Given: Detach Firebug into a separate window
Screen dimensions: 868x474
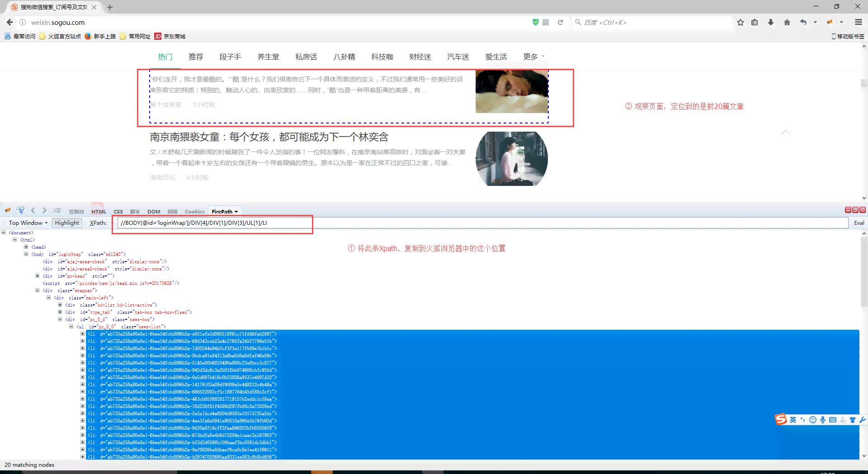Looking at the screenshot, I should [x=855, y=210].
